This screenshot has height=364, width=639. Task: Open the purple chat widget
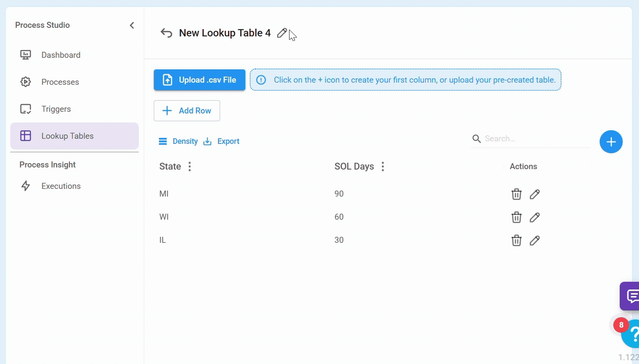(x=630, y=296)
